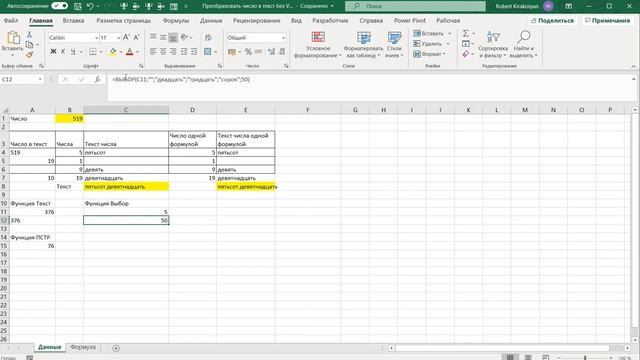Click the red font color swatch
The height and width of the screenshot is (360, 640).
click(129, 51)
